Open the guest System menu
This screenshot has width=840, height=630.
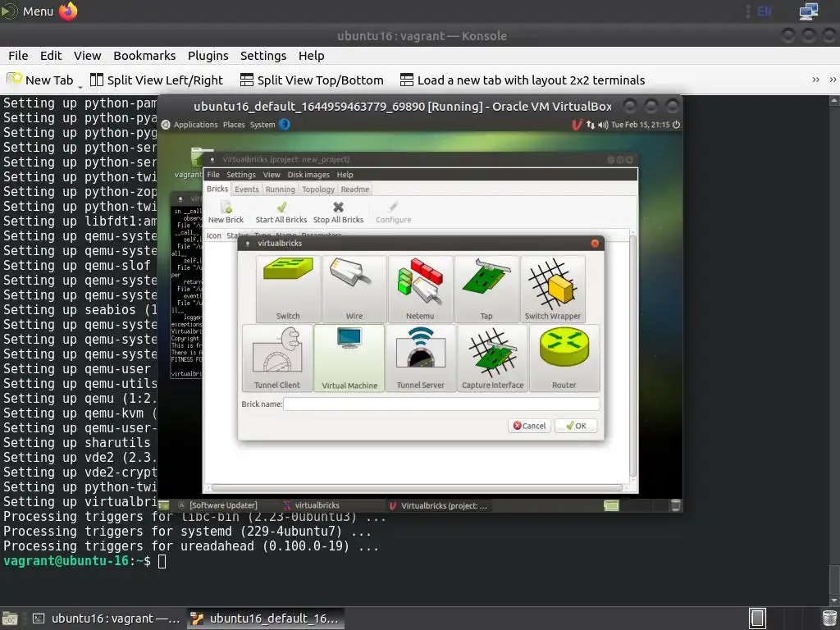262,125
